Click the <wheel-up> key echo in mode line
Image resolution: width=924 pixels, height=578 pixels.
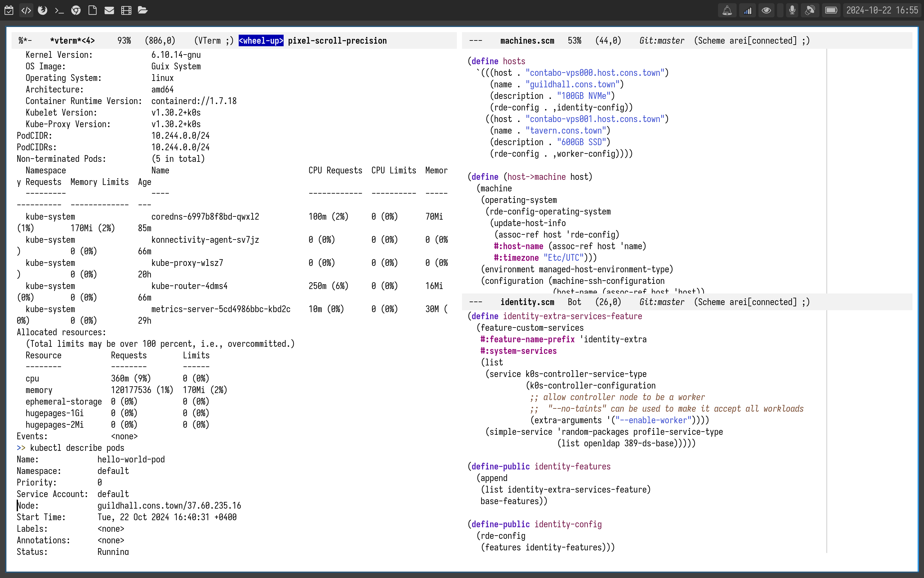pos(261,40)
